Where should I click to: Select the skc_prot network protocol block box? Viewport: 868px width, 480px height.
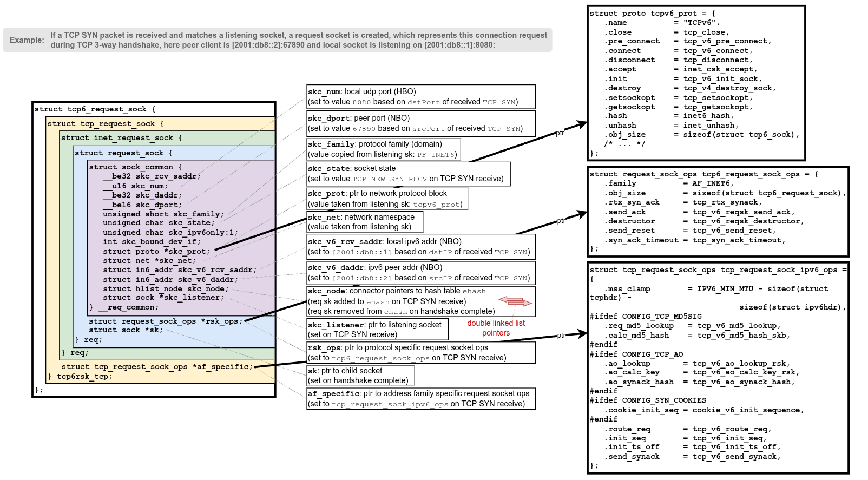387,199
